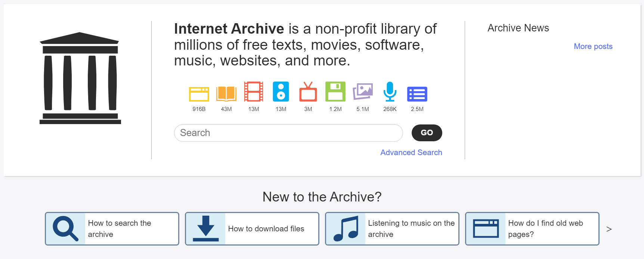Click the browser window icon for old web pages
This screenshot has width=644, height=259.
click(x=486, y=228)
